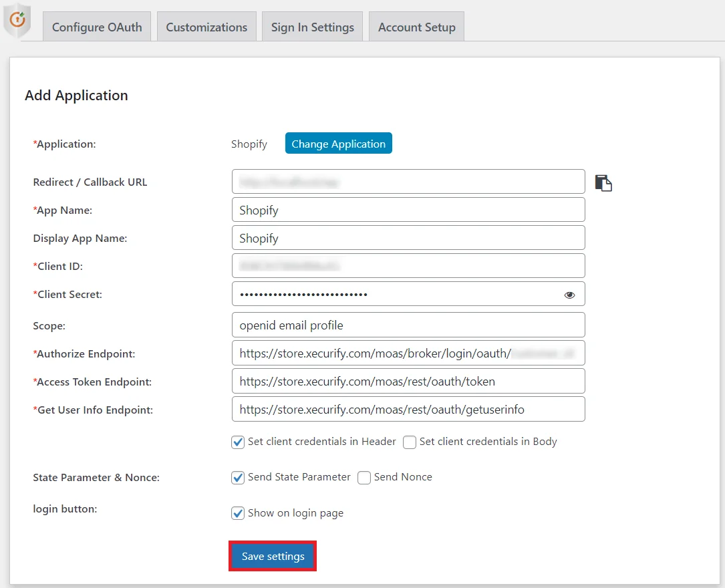Focus the Display App Name field
This screenshot has width=725, height=588.
pyautogui.click(x=408, y=237)
